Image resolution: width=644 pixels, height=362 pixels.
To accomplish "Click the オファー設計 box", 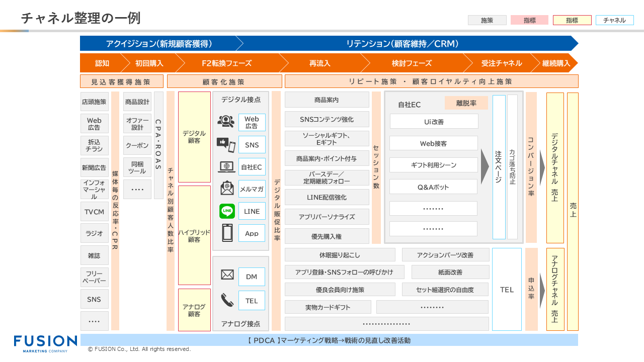I will pyautogui.click(x=137, y=124).
